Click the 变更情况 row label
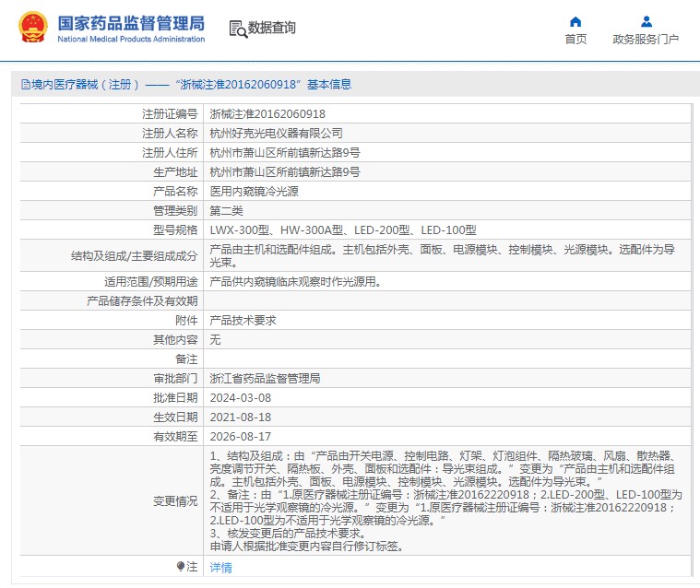700x588 pixels. coord(175,500)
